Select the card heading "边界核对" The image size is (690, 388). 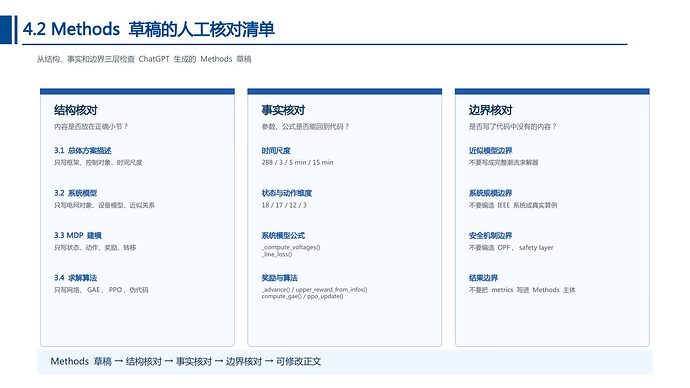(491, 110)
